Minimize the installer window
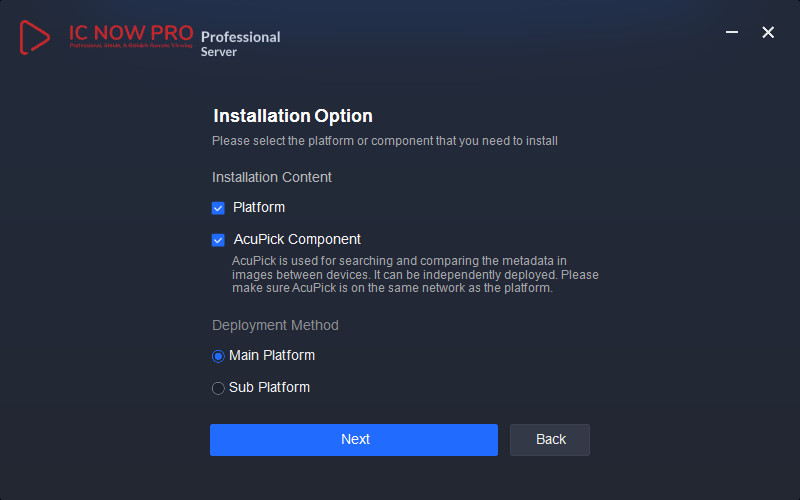This screenshot has height=500, width=800. 733,33
